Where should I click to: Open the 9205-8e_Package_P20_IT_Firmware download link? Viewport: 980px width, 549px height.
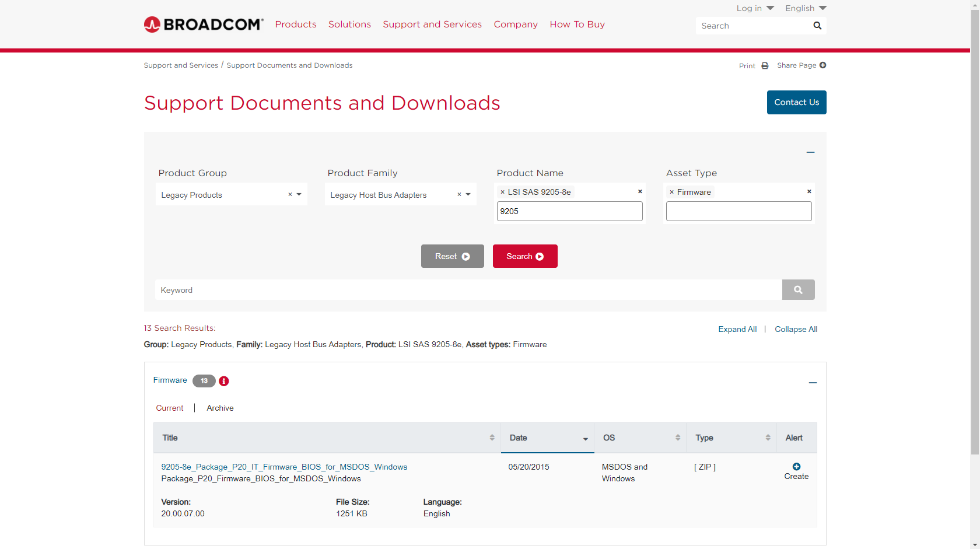pos(284,467)
